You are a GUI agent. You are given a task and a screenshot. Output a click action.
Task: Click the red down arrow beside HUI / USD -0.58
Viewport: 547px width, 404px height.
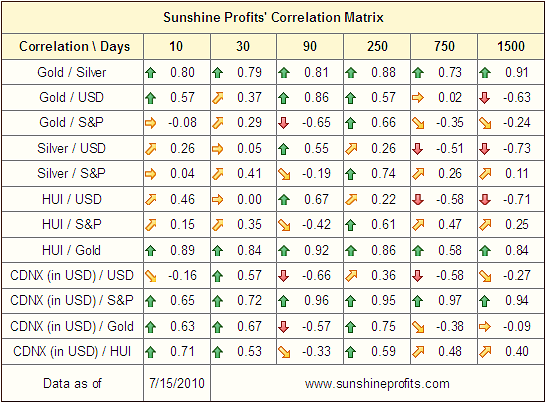coord(418,200)
